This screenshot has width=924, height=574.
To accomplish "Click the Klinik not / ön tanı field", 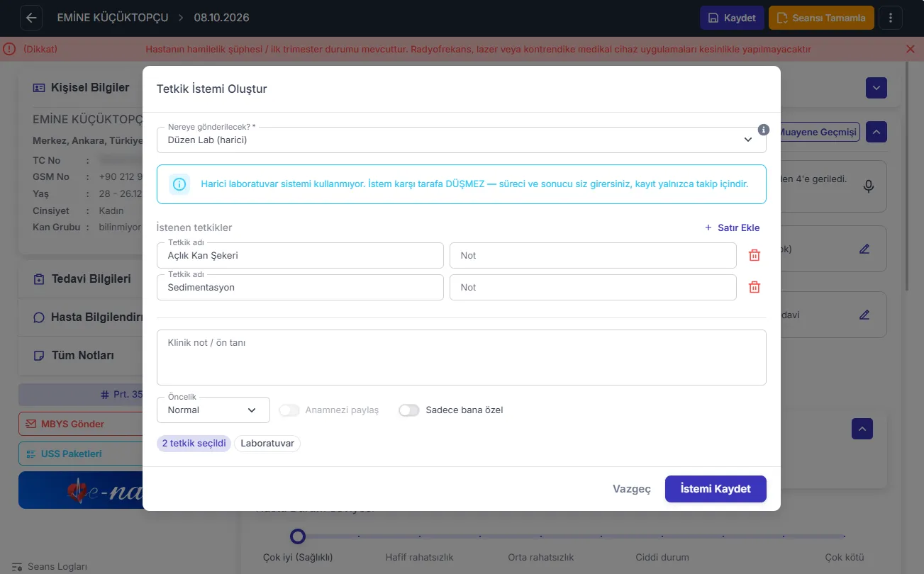I will 462,357.
